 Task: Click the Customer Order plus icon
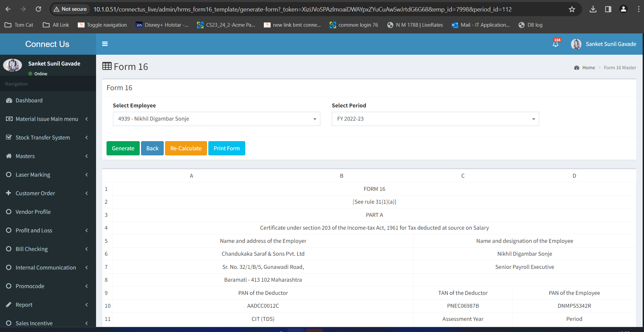[9, 193]
